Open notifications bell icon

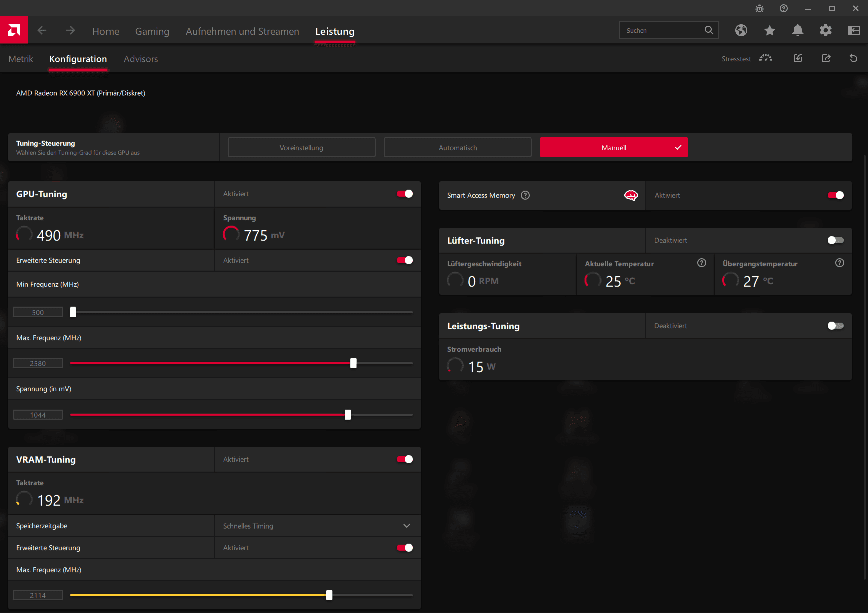[798, 30]
